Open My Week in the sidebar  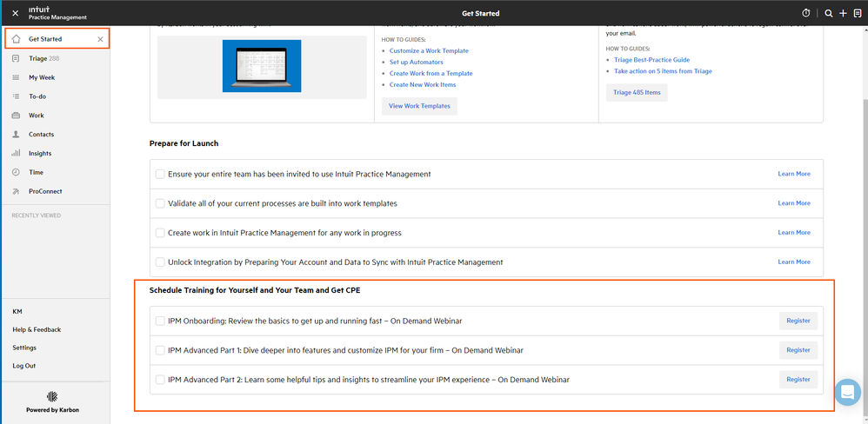41,77
